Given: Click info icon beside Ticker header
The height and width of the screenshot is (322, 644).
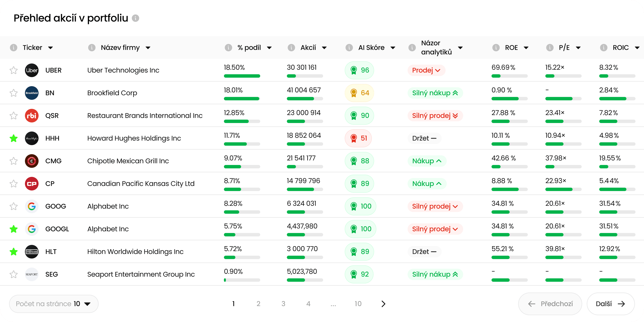Looking at the screenshot, I should pos(13,47).
